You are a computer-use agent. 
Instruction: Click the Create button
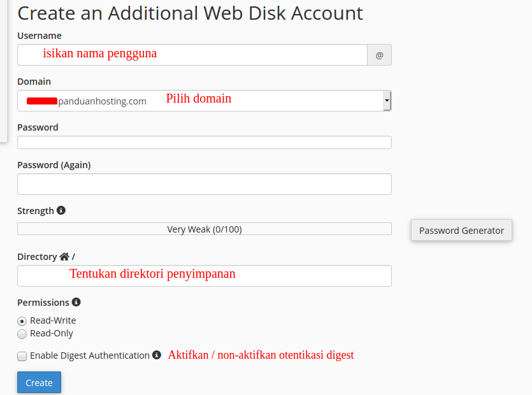point(39,382)
